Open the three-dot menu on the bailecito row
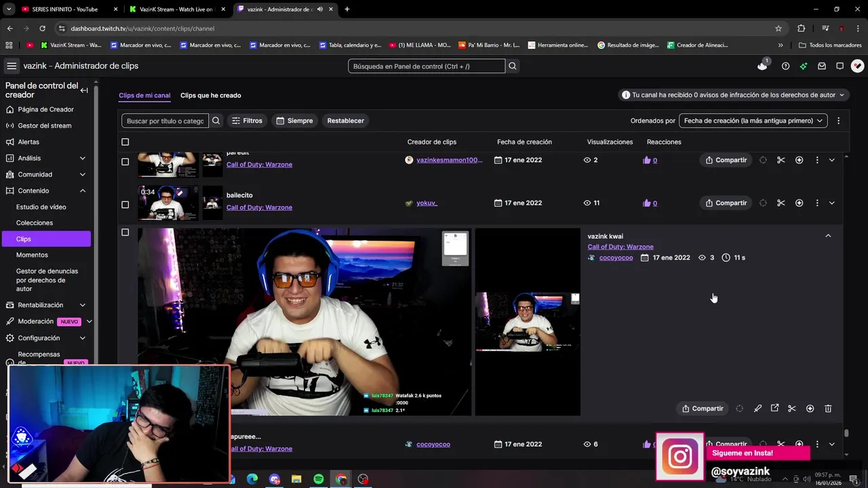 (x=816, y=203)
